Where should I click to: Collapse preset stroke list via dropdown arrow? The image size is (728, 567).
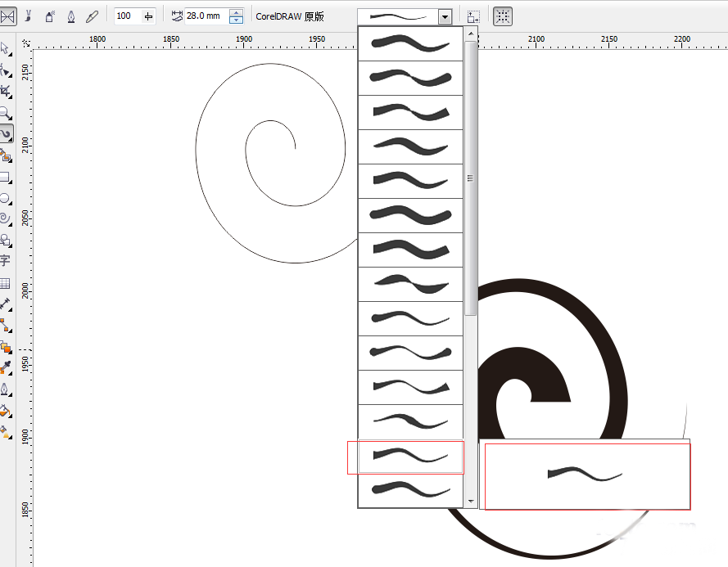(x=445, y=17)
